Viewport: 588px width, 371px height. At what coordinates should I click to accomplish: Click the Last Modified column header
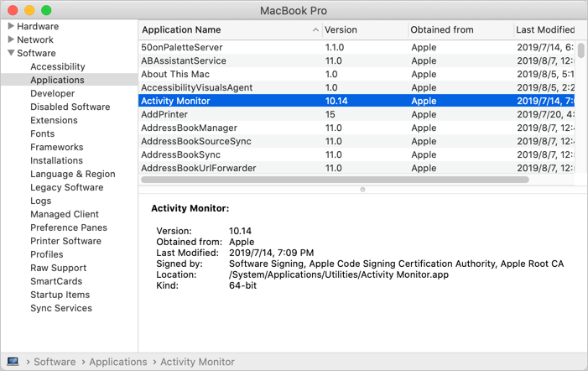545,30
